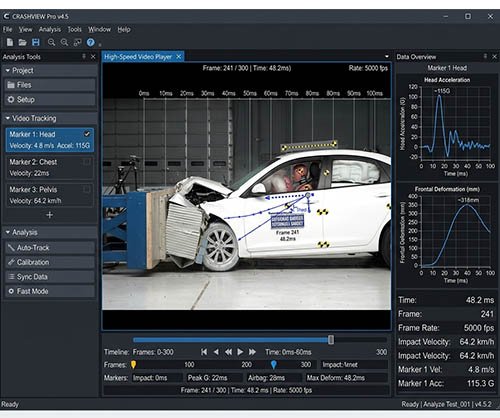Screen dimensions: 500x418
Task: Click the magnifier icon beside the fit-view icon
Action: pos(64,42)
